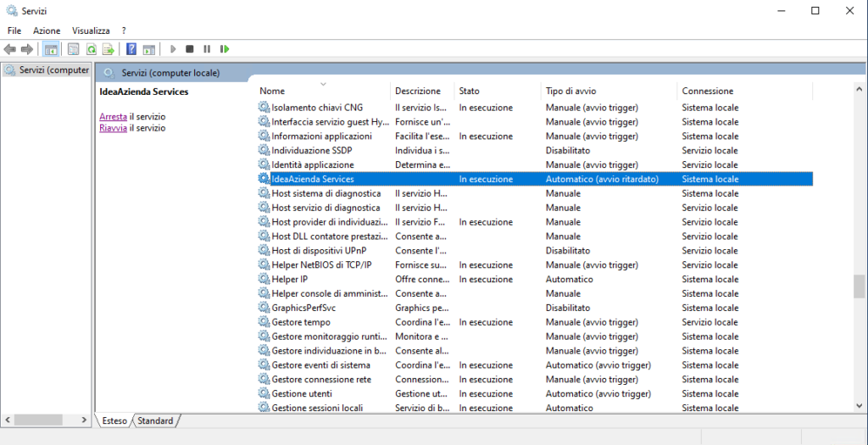This screenshot has height=445, width=868.
Task: Select Helper console di amministrazione service
Action: (x=535, y=293)
